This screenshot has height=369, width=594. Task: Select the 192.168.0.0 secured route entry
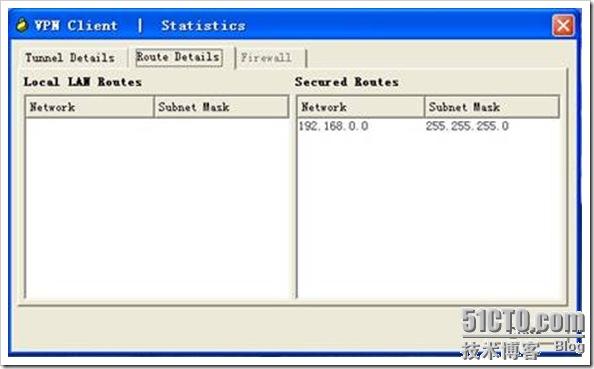pos(333,126)
